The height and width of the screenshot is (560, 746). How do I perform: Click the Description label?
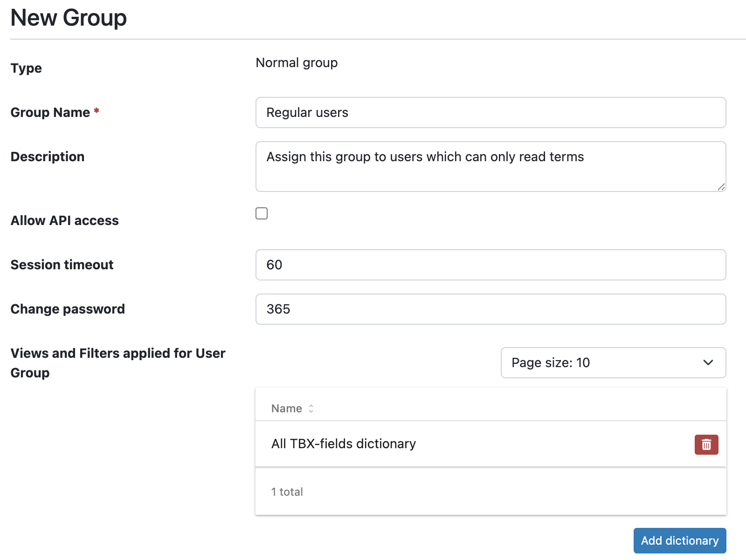48,157
